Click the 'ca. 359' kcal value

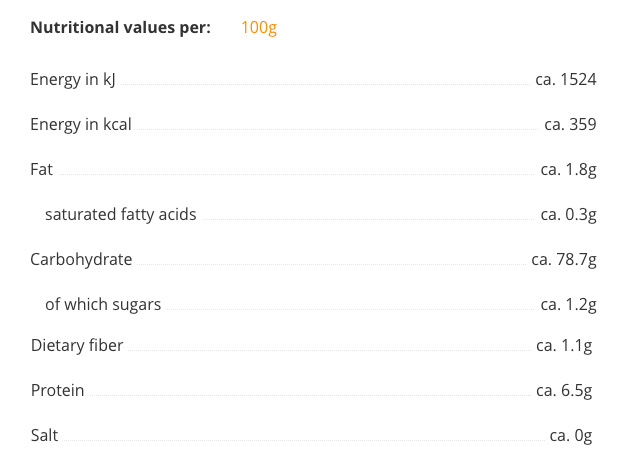(x=570, y=125)
